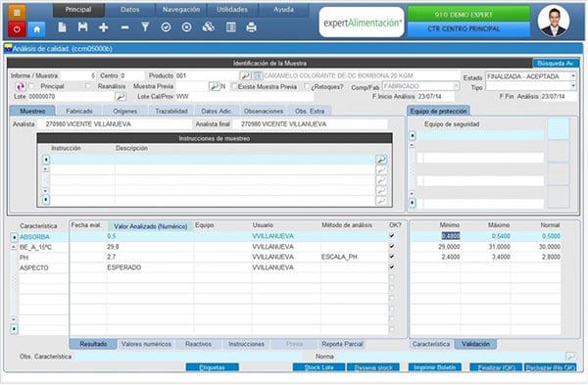Image resolution: width=588 pixels, height=385 pixels.
Task: Open the Datos menu tab
Action: click(x=129, y=10)
